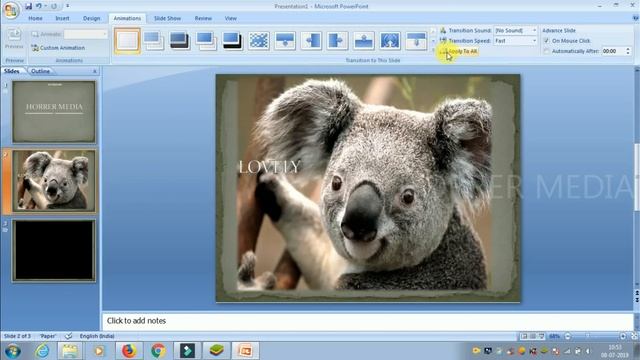Run spell check from status bar icon
Screen dimensions: 640x360
[69, 336]
